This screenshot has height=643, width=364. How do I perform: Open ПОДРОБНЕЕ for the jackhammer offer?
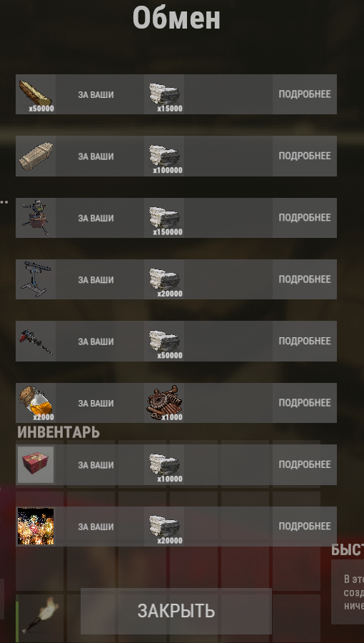point(305,342)
